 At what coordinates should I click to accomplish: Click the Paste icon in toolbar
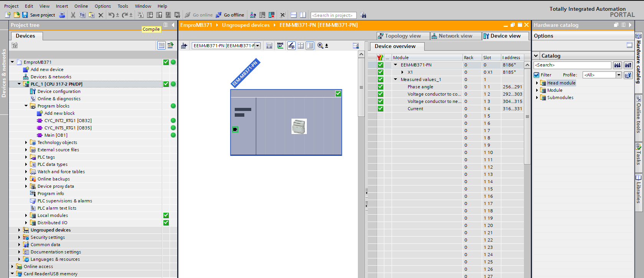coord(91,15)
